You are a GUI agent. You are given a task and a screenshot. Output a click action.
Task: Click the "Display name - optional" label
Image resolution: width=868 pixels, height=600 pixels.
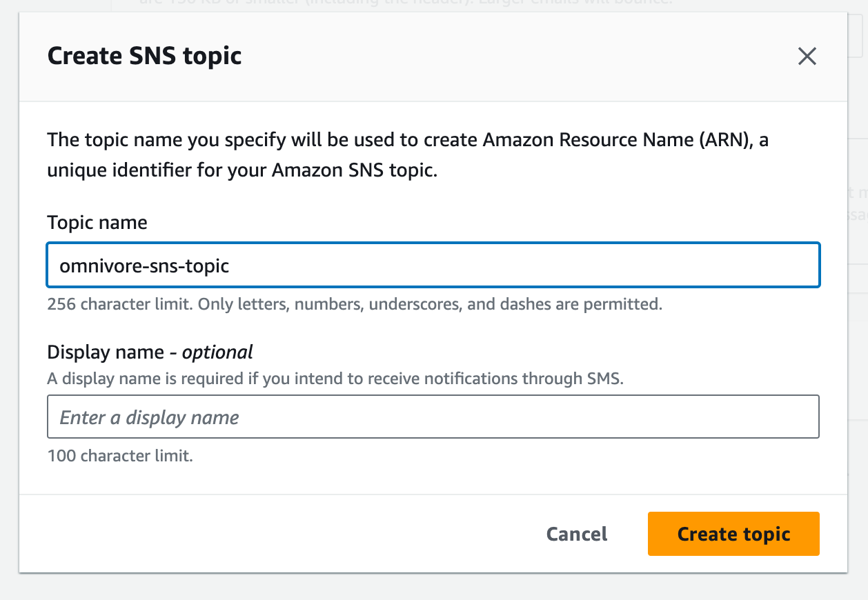point(150,352)
